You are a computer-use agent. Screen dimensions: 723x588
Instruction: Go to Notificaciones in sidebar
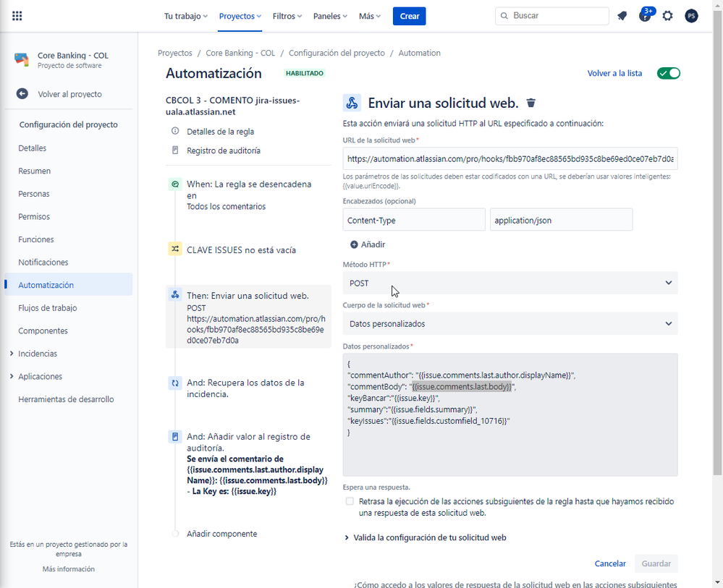43,263
